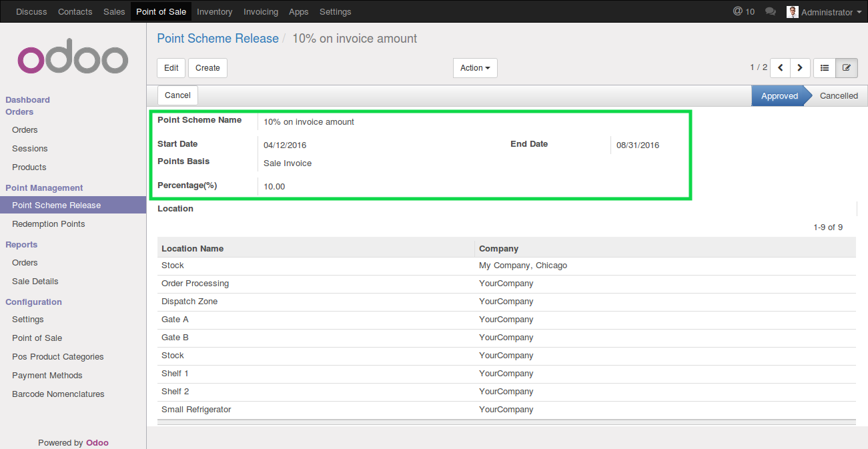Switch to list view icon
The height and width of the screenshot is (449, 868).
click(x=825, y=68)
